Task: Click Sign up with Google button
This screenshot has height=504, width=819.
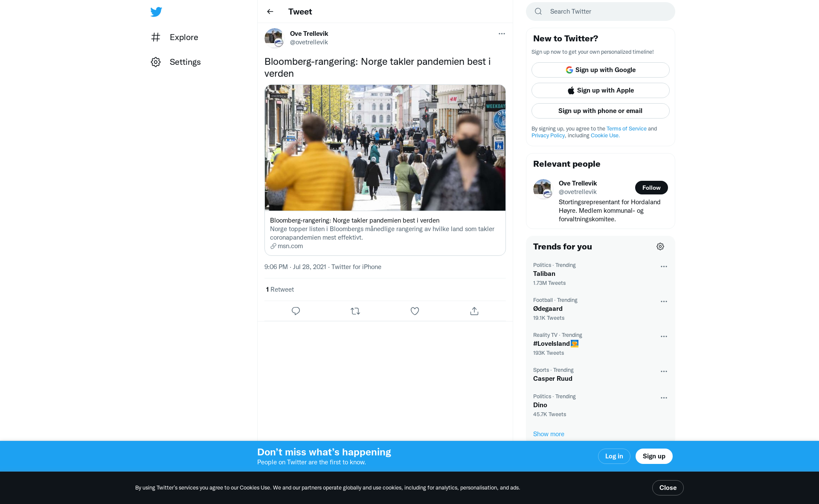Action: pos(600,70)
